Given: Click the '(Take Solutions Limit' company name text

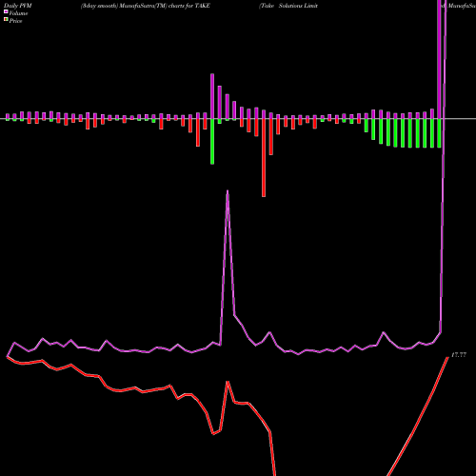Looking at the screenshot, I should [288, 6].
